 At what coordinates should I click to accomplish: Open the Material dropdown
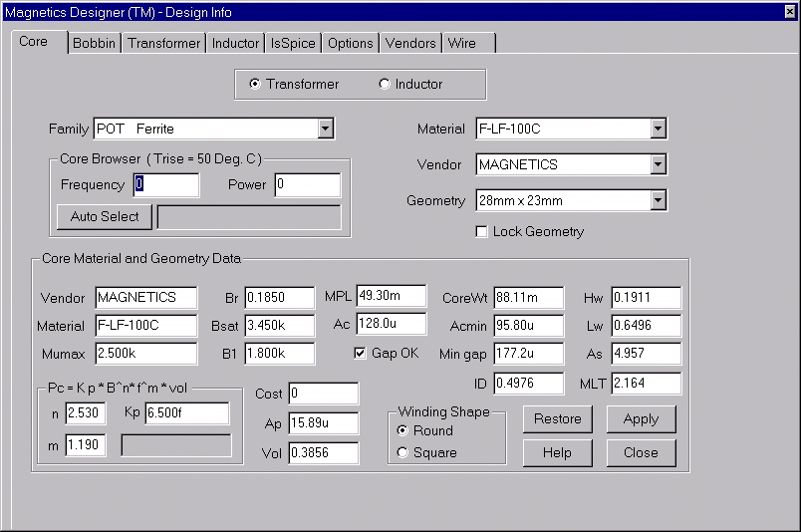pyautogui.click(x=657, y=129)
